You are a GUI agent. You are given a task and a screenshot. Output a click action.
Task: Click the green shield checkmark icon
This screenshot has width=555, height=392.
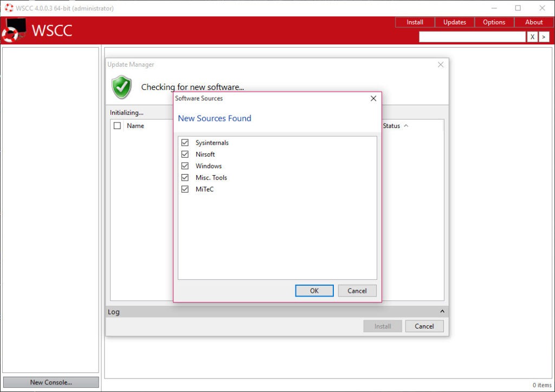pyautogui.click(x=121, y=87)
